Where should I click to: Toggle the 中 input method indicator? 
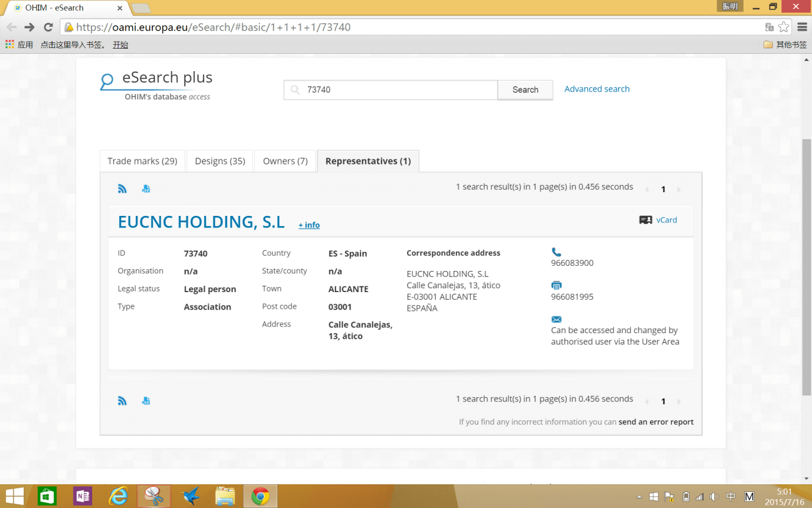click(x=731, y=496)
